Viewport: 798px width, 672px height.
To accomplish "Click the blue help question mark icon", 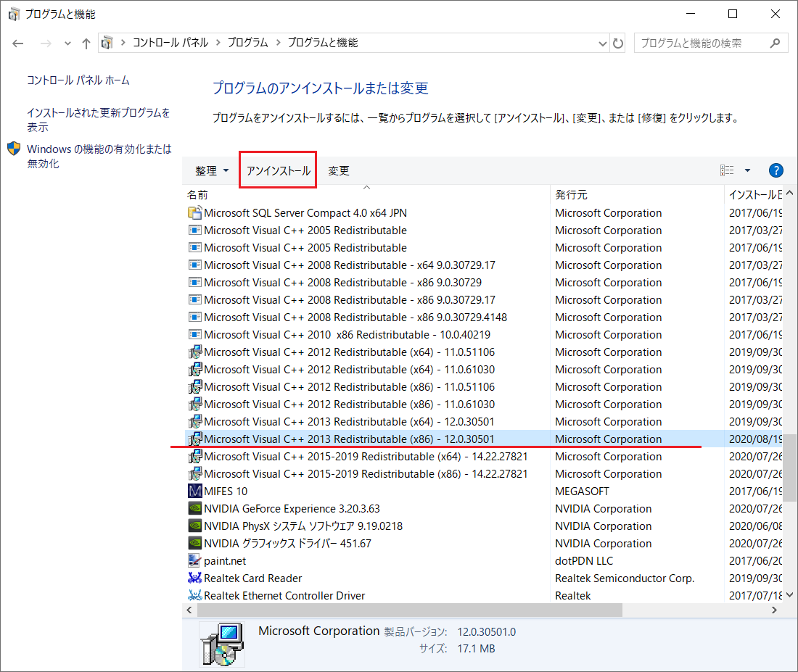I will click(776, 170).
